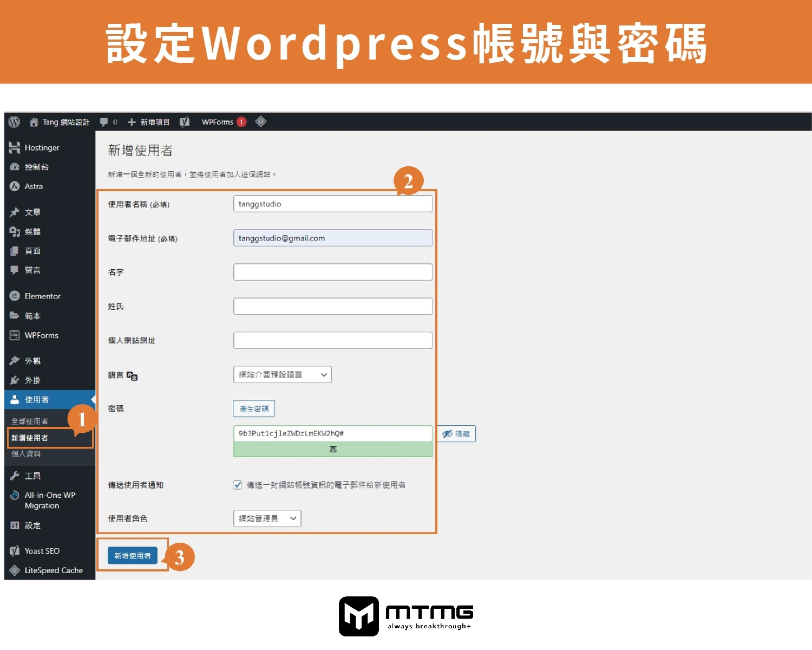This screenshot has height=650, width=812.
Task: Select 全部使用者 in the users submenu
Action: point(29,420)
